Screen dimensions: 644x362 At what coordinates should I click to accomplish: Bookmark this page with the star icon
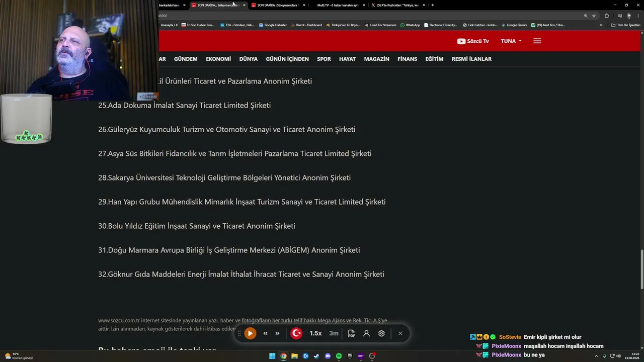point(594,16)
